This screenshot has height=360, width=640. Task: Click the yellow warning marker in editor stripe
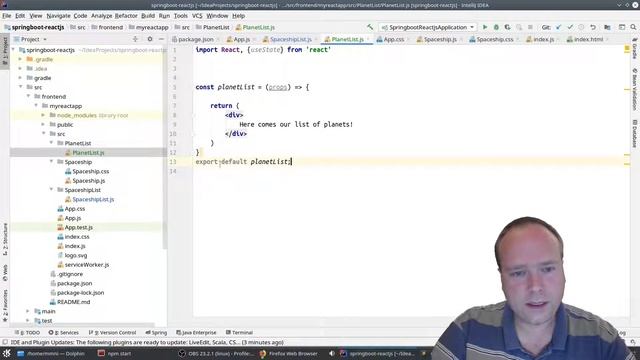coord(627,49)
